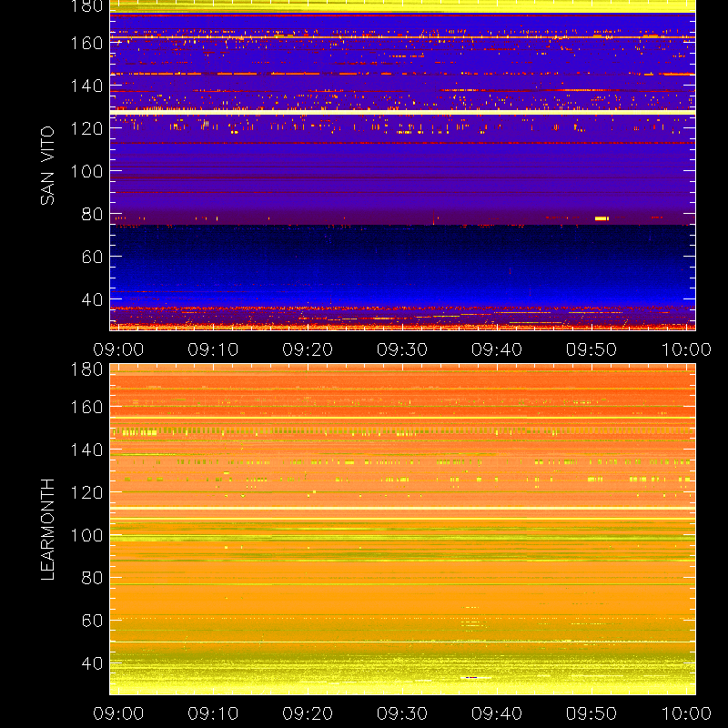Click 09:50 time label below Learmonth plot

(591, 713)
